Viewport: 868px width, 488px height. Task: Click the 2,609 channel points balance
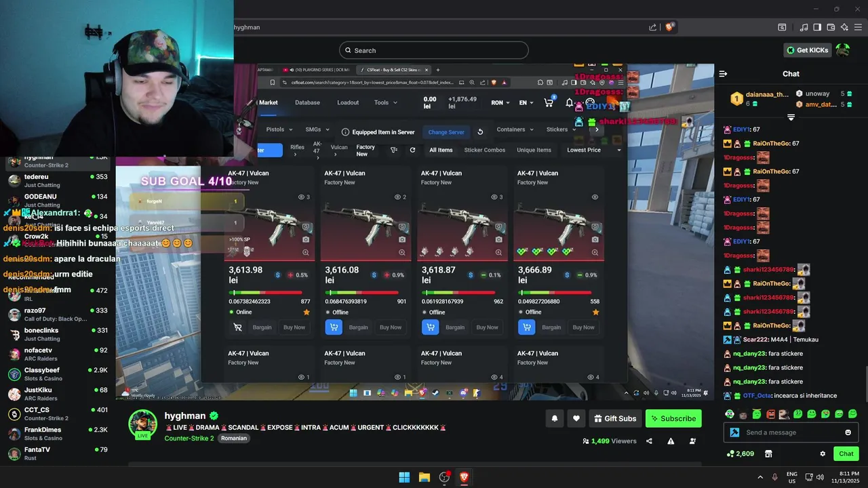point(740,453)
